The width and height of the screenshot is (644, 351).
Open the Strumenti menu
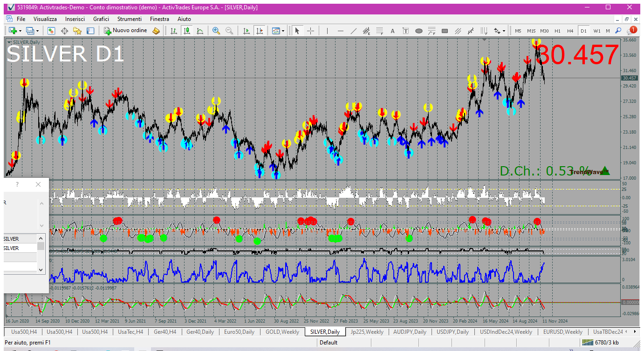pyautogui.click(x=130, y=19)
